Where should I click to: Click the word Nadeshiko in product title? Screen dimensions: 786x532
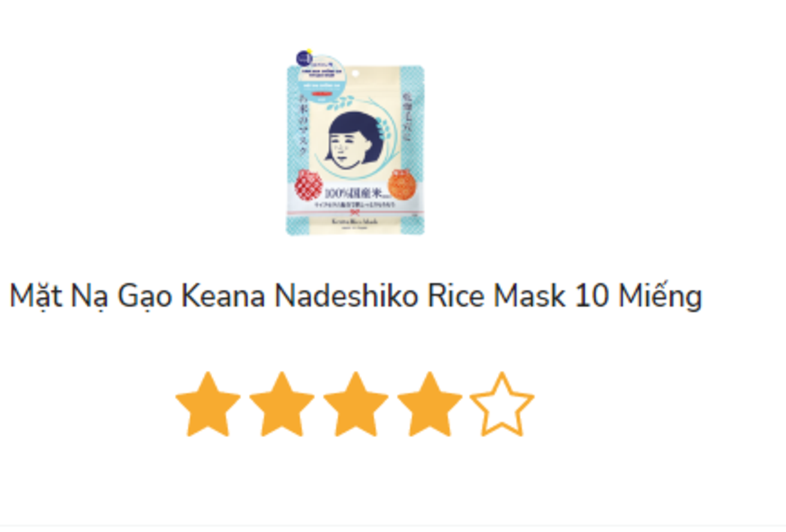coord(346,295)
